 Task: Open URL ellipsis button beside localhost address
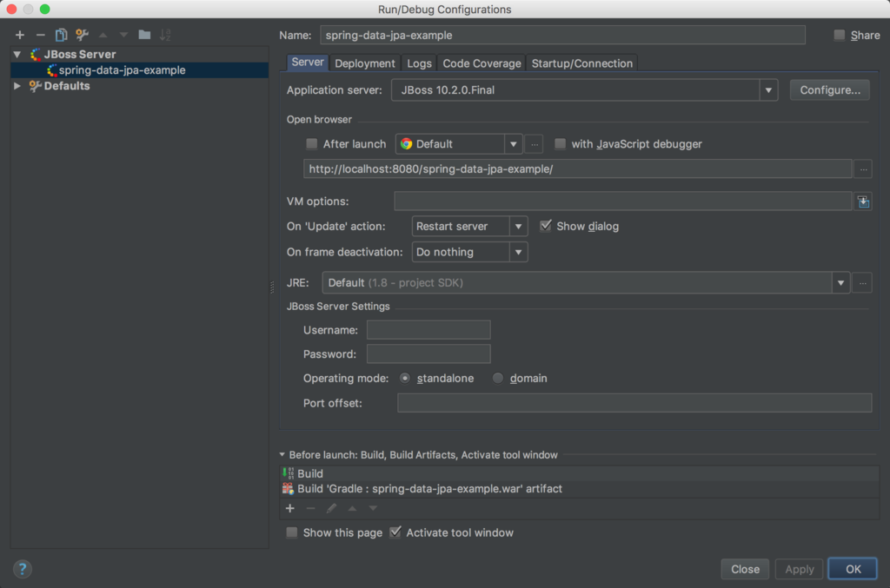[x=863, y=169]
